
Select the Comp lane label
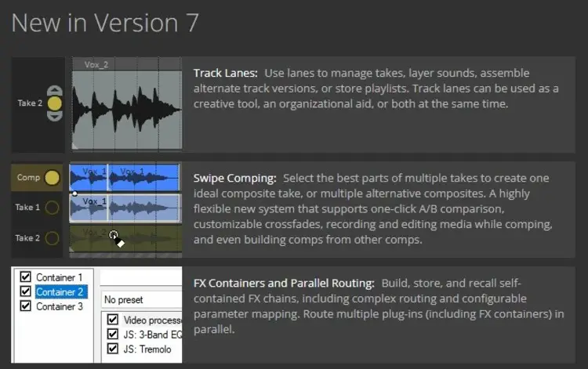click(x=28, y=178)
